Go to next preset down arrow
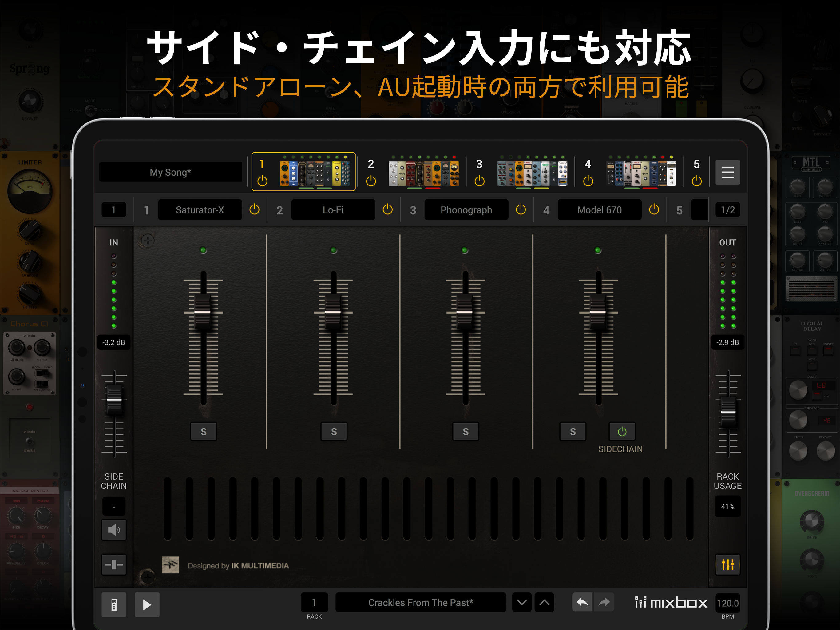840x630 pixels. pyautogui.click(x=522, y=602)
